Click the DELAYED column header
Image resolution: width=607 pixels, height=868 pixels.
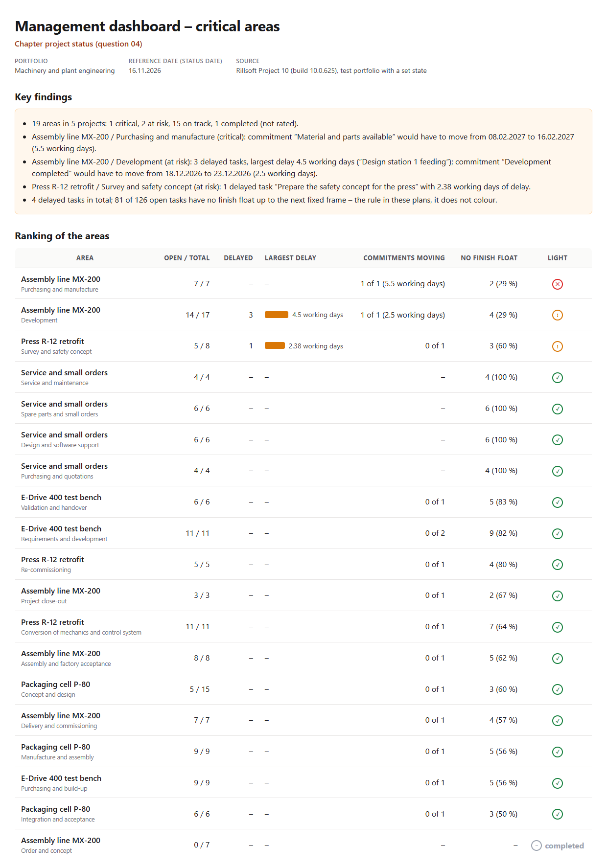point(238,258)
